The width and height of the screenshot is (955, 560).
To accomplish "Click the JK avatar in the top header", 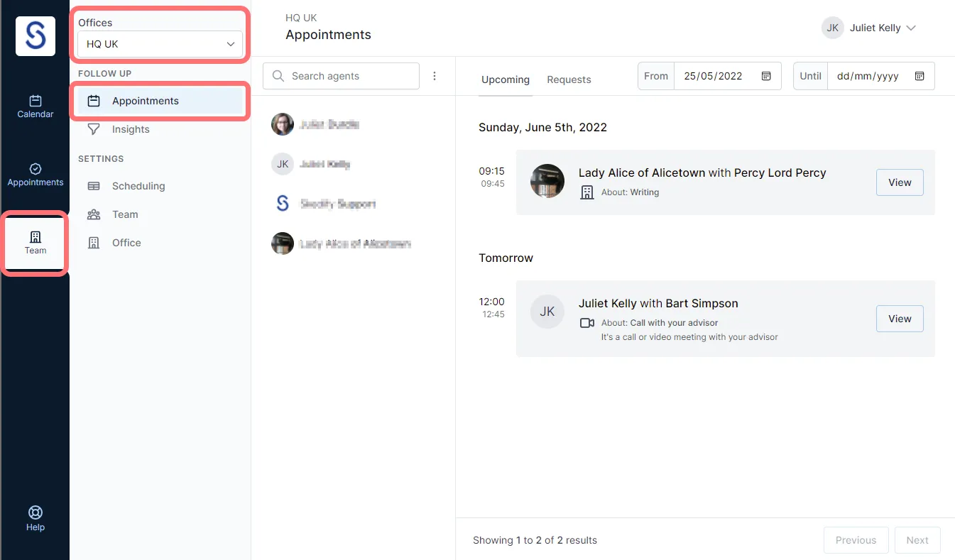I will tap(833, 28).
